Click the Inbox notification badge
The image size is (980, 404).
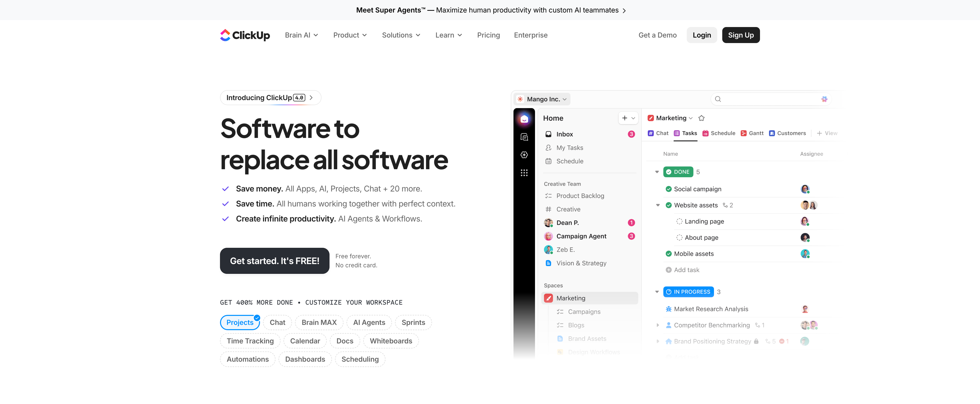coord(631,134)
